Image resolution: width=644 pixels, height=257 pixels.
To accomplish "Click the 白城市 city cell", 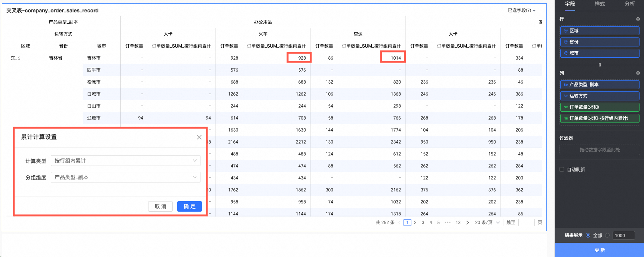I will pos(94,94).
